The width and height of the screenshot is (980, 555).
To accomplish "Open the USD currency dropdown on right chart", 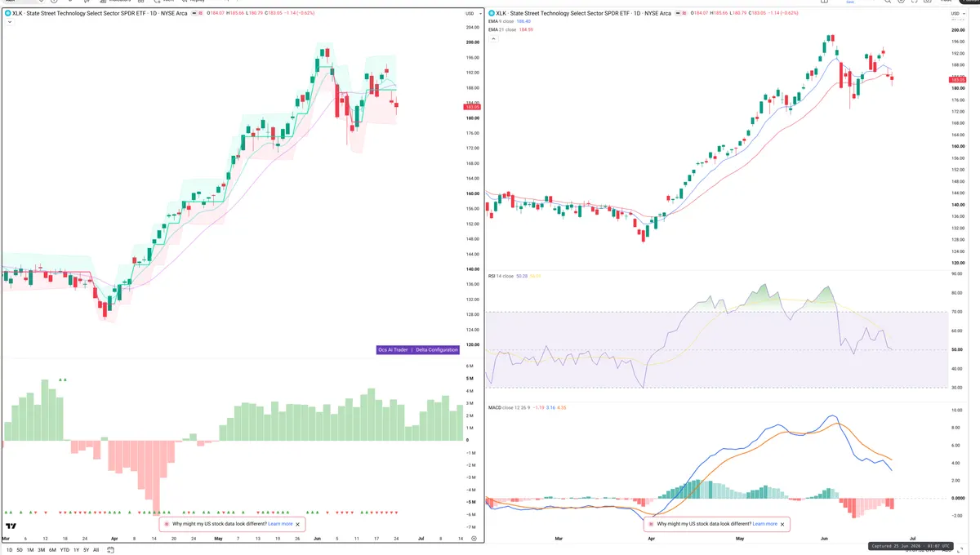I will point(957,14).
